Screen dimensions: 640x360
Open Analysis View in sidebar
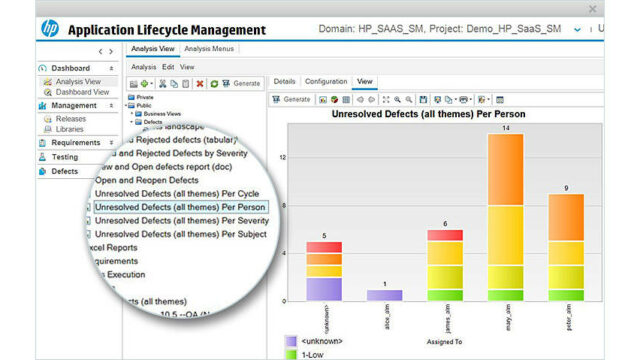[78, 82]
